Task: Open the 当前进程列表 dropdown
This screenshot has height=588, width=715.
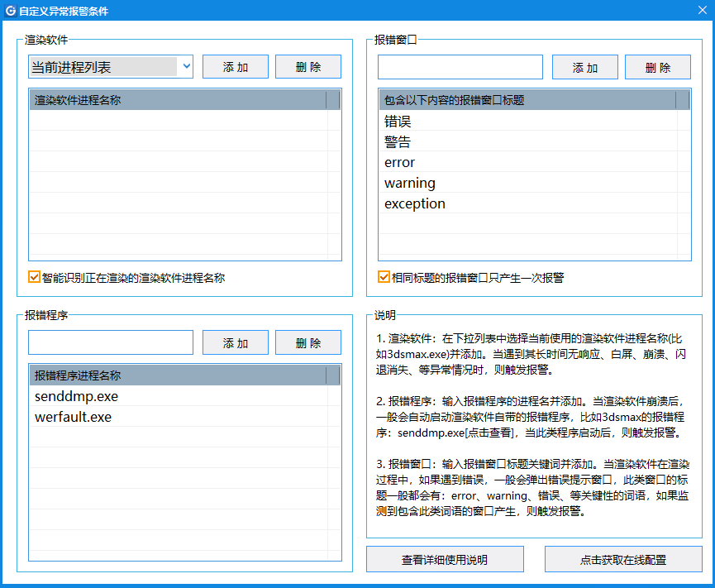Action: [x=111, y=67]
